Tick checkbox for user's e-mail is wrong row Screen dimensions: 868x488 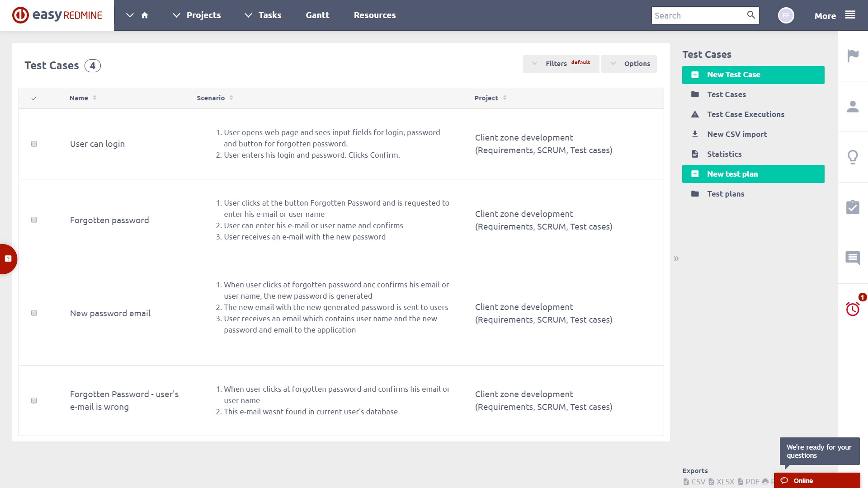click(x=34, y=401)
